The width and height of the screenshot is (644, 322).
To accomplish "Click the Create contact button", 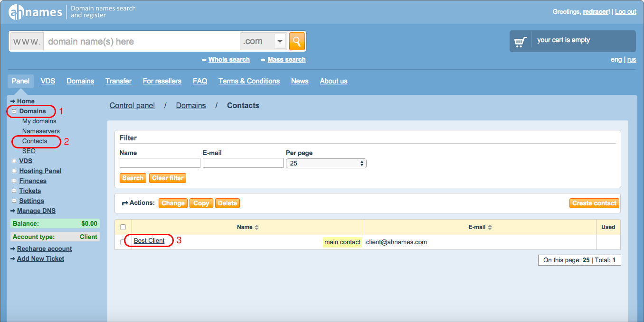I will (594, 203).
